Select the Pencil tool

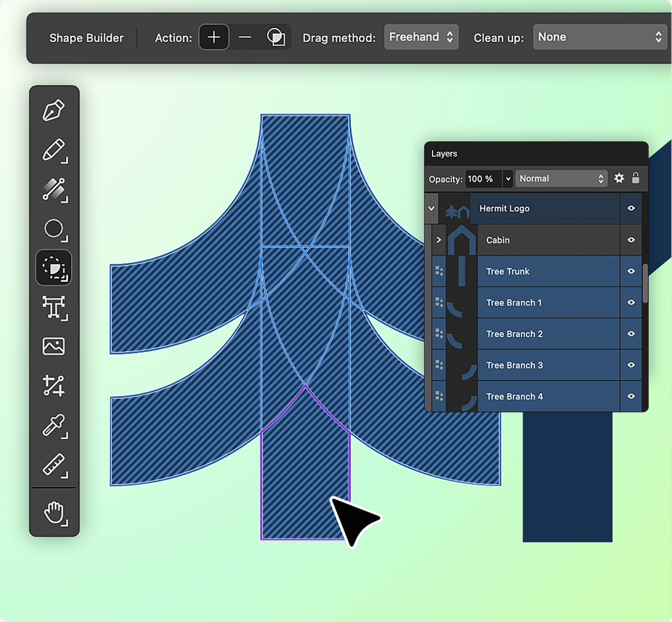[54, 150]
